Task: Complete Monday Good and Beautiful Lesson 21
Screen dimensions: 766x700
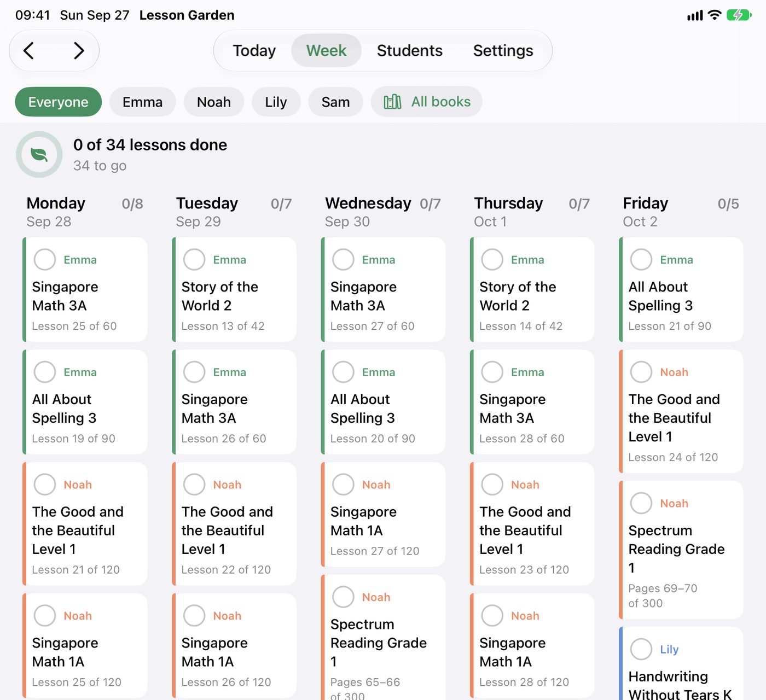Action: click(45, 485)
